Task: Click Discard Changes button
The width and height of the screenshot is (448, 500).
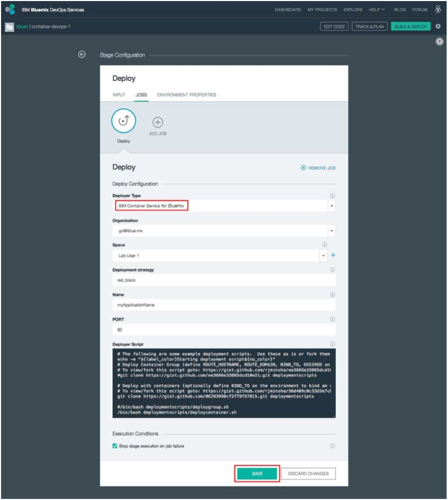Action: pyautogui.click(x=308, y=474)
